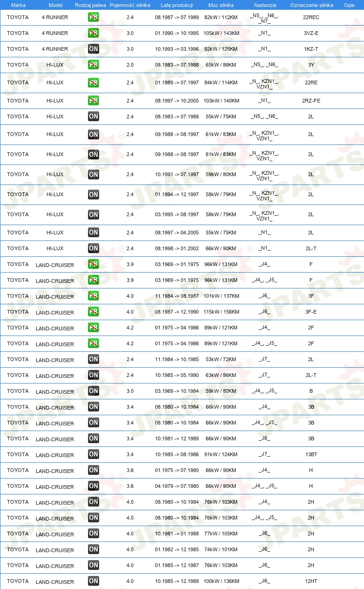364x589 pixels.
Task: Click the power value 82kW / 112KM
Action: tap(221, 17)
